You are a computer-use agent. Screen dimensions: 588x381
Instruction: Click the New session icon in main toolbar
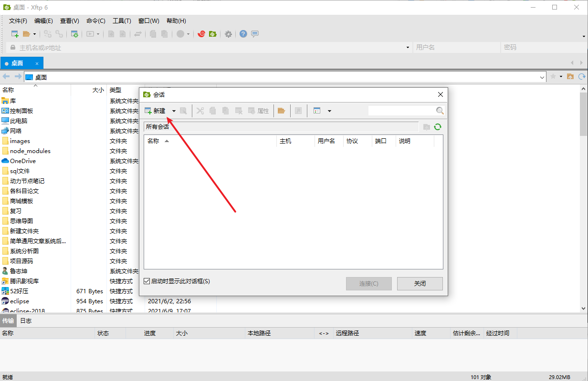click(x=15, y=34)
